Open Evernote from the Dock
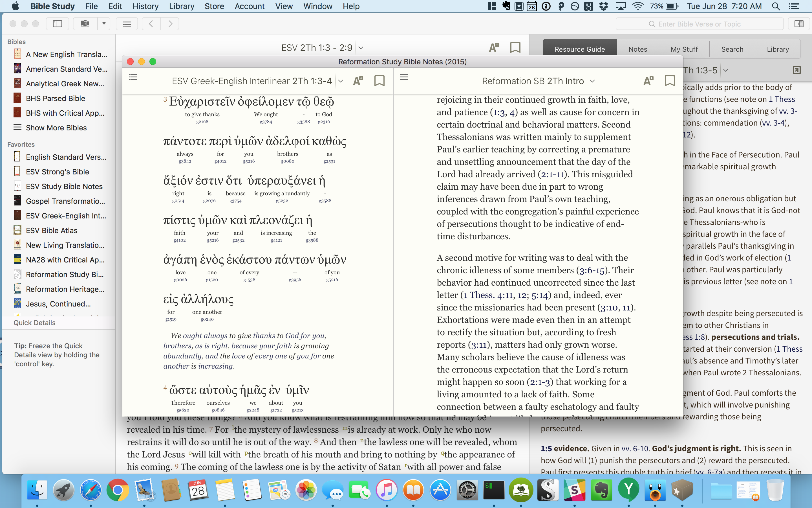The width and height of the screenshot is (812, 508). tap(602, 490)
